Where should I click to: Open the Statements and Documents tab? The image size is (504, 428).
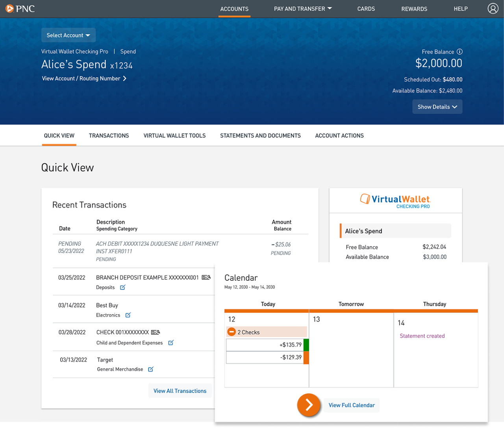pos(260,135)
